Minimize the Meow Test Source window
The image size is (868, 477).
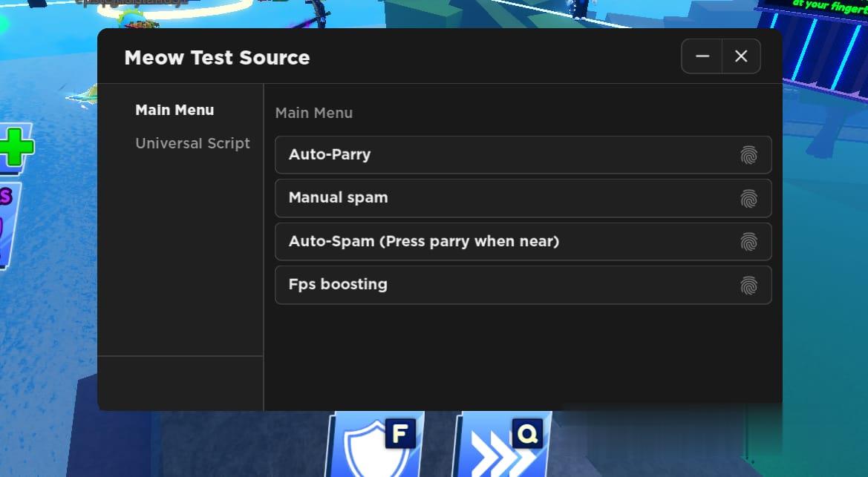(x=702, y=56)
